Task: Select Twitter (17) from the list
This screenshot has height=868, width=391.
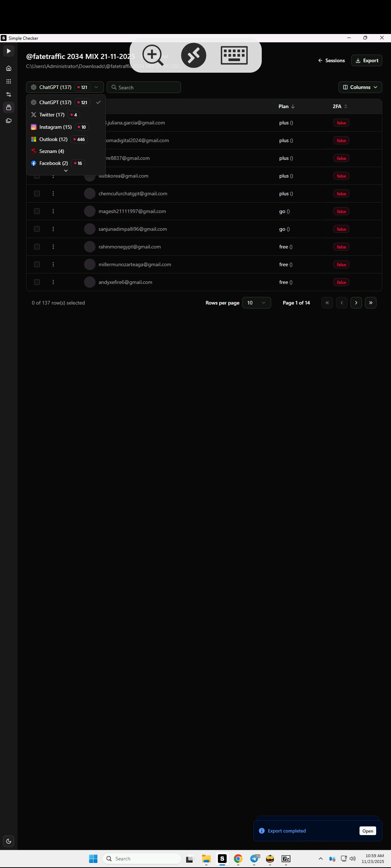Action: (x=52, y=115)
